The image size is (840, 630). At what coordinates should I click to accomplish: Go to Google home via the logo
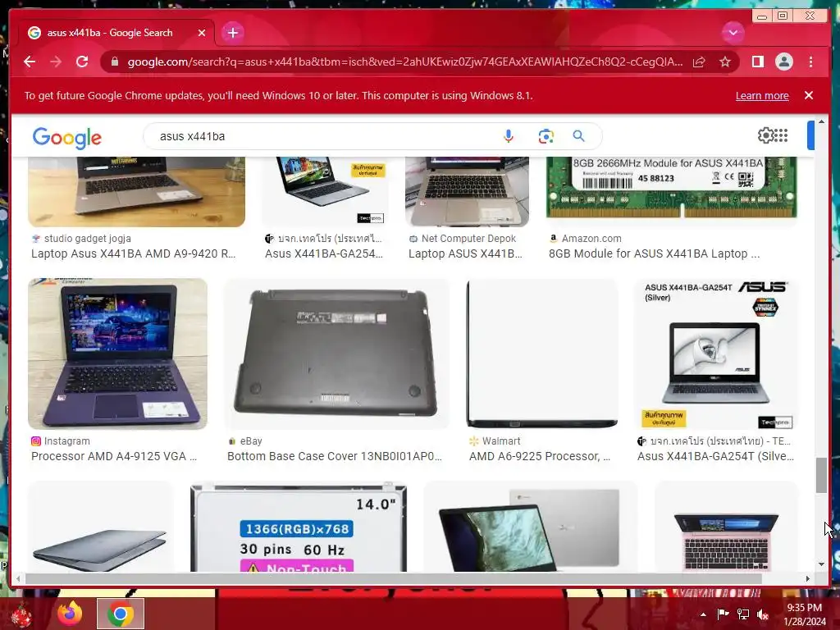point(67,138)
